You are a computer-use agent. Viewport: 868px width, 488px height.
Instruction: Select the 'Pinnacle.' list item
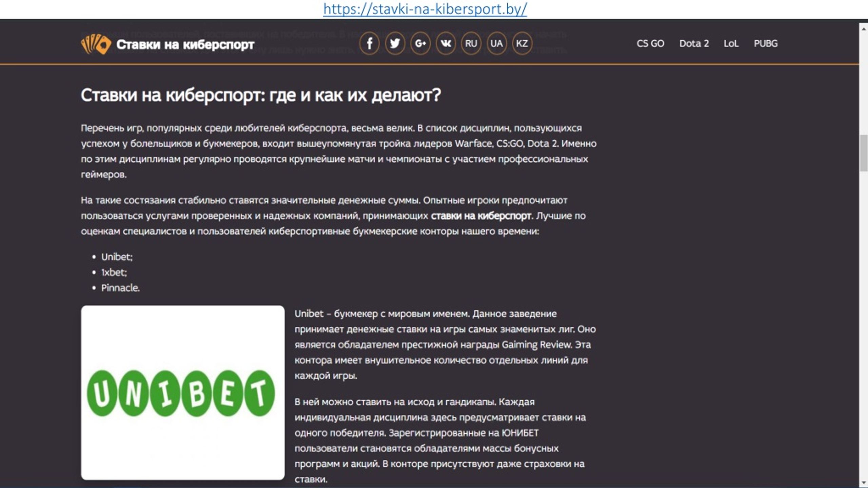(x=120, y=288)
